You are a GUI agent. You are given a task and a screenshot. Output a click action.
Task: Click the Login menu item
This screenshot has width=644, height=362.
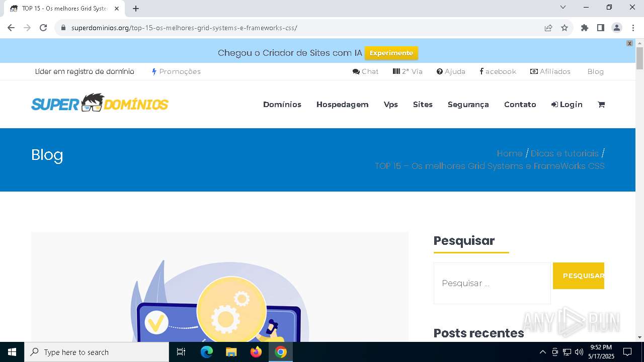(567, 105)
